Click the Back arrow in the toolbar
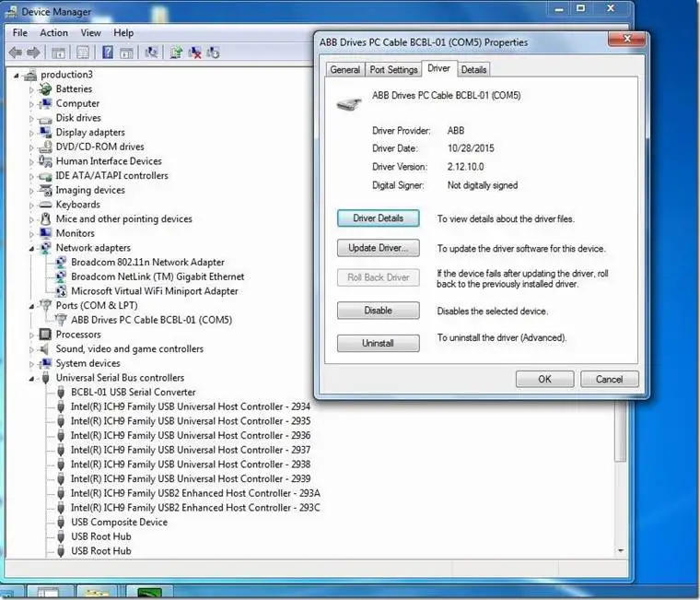This screenshot has height=600, width=700. (x=15, y=53)
